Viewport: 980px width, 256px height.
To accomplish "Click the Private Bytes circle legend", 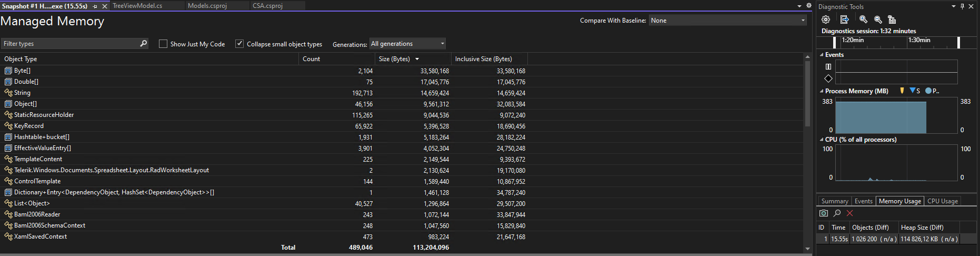I will coord(928,91).
